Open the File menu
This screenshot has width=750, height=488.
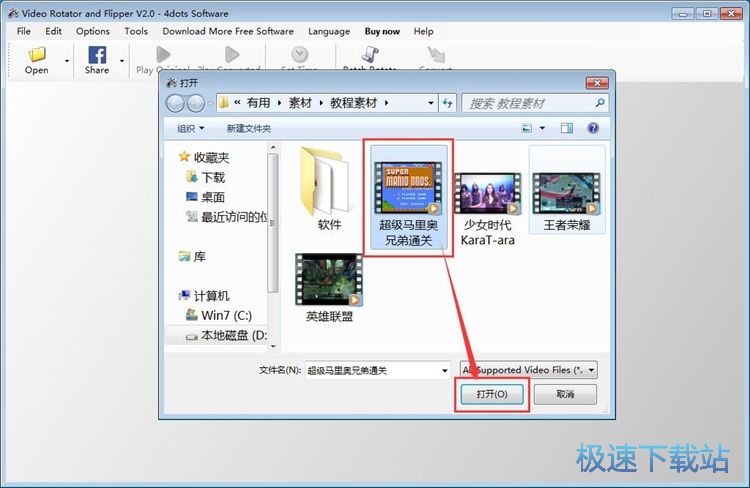23,32
